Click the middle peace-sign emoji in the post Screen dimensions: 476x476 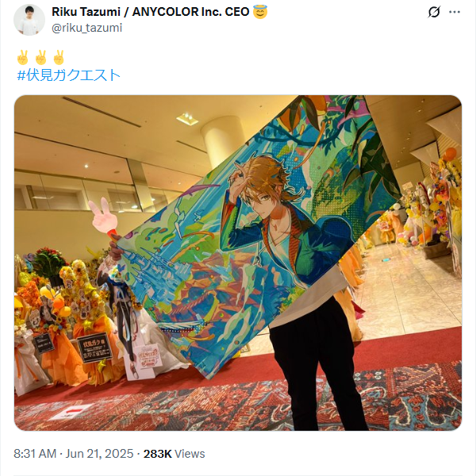[x=40, y=57]
